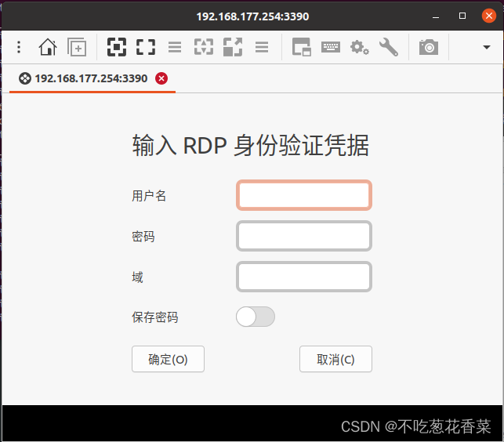Cancel with 取消(C) button
The height and width of the screenshot is (442, 504).
[335, 359]
